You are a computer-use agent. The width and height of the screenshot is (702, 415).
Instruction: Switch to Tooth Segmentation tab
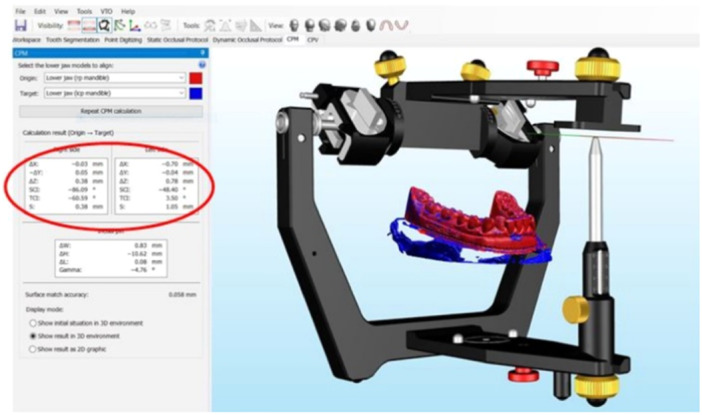[x=73, y=40]
